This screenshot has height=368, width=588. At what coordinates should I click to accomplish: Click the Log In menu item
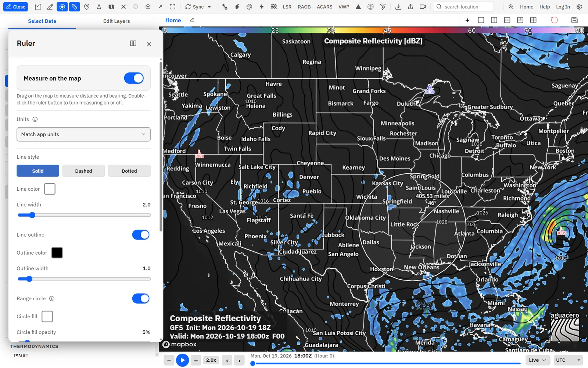click(563, 7)
